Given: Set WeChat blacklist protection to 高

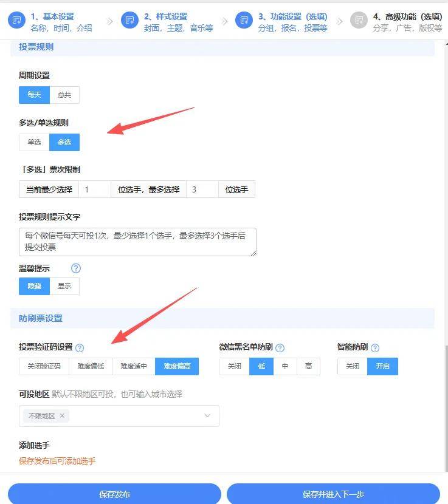Looking at the screenshot, I should coord(309,366).
